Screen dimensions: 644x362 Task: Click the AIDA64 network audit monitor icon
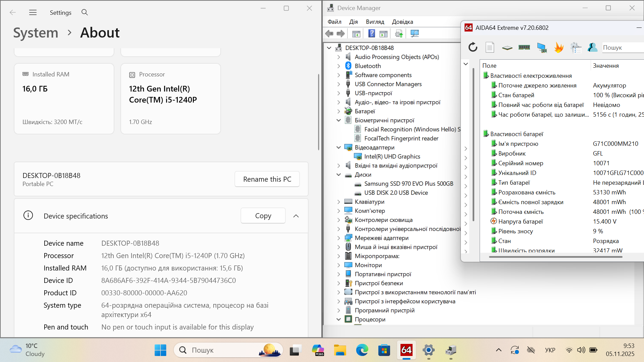[541, 47]
